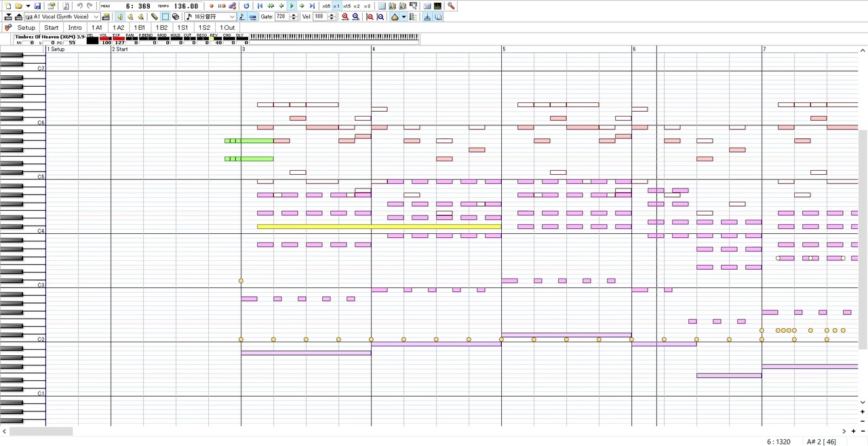Select the Eraser tool
The height and width of the screenshot is (446, 868).
(176, 17)
